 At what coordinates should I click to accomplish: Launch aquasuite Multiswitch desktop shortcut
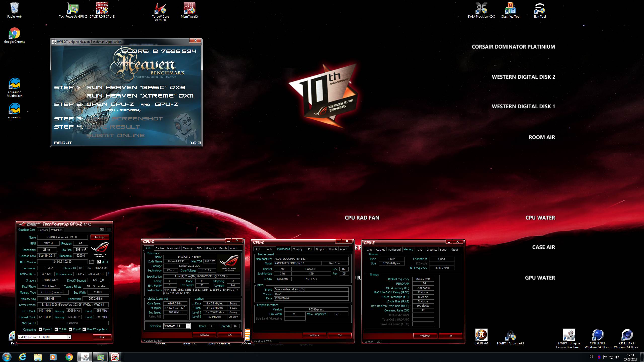point(14,87)
